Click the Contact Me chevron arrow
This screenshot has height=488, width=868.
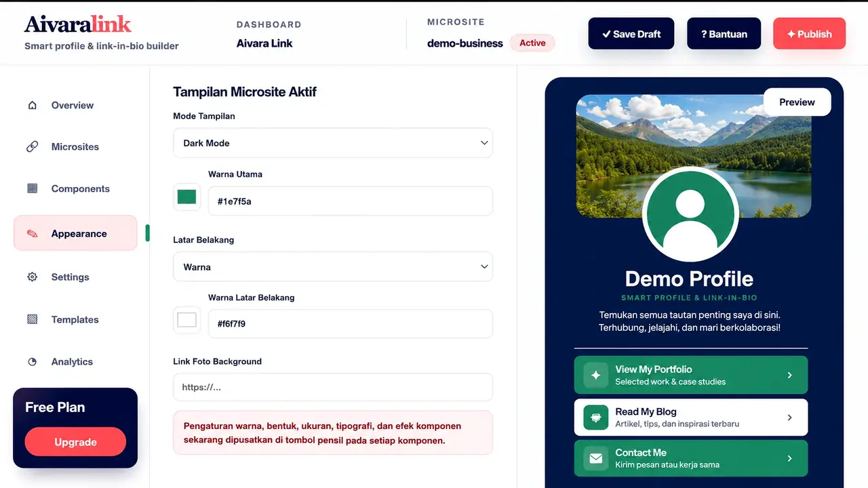point(789,458)
